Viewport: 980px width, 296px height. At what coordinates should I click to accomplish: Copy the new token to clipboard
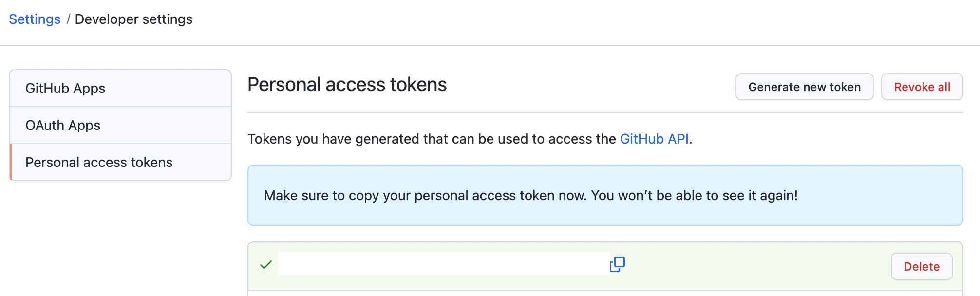coord(617,264)
